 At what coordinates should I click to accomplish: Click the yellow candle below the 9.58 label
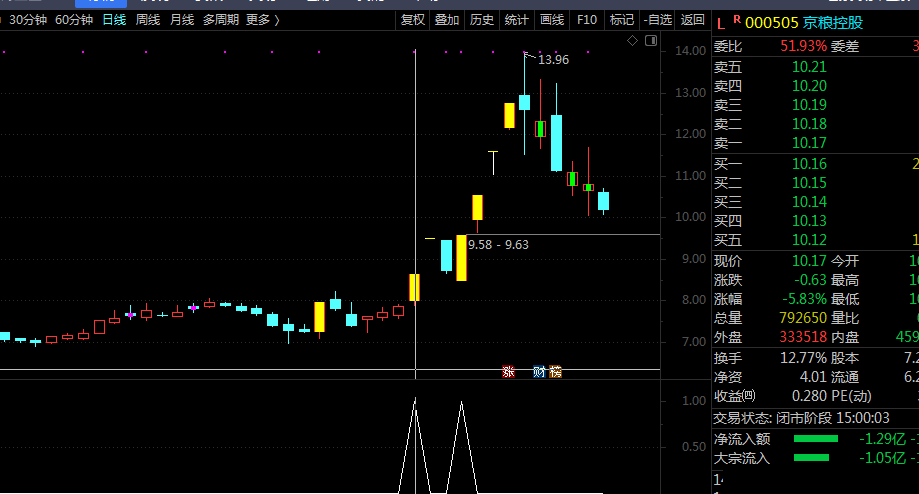(461, 258)
